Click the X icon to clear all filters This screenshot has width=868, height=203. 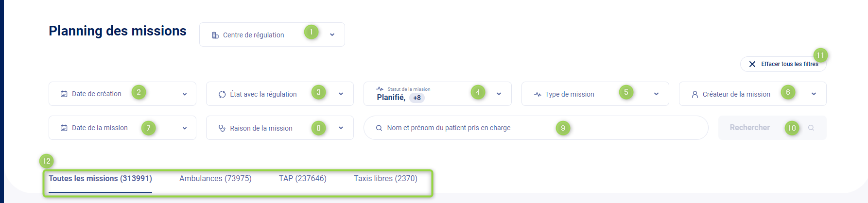[752, 64]
